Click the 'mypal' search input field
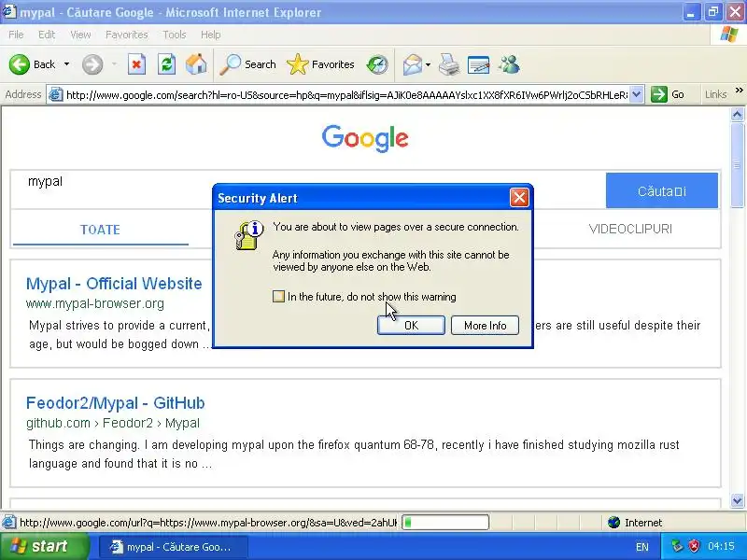This screenshot has width=747, height=560. (x=308, y=189)
